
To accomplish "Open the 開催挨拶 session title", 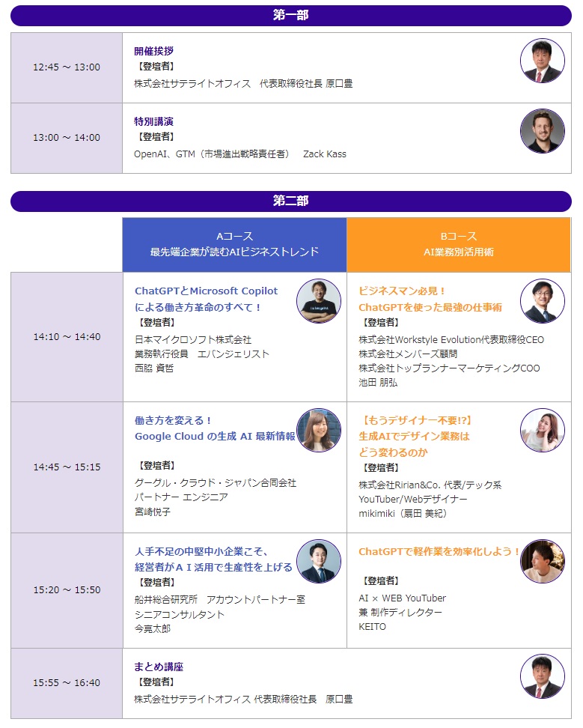I will tap(153, 51).
